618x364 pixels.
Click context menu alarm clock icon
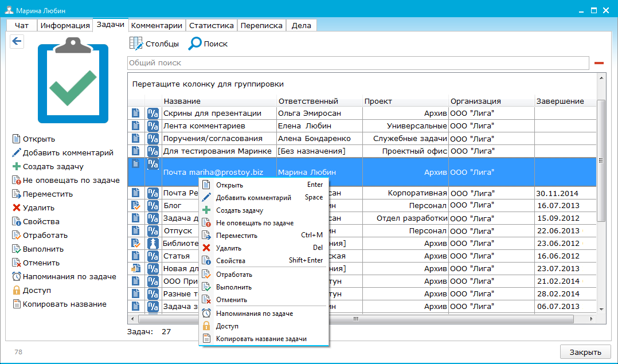206,314
